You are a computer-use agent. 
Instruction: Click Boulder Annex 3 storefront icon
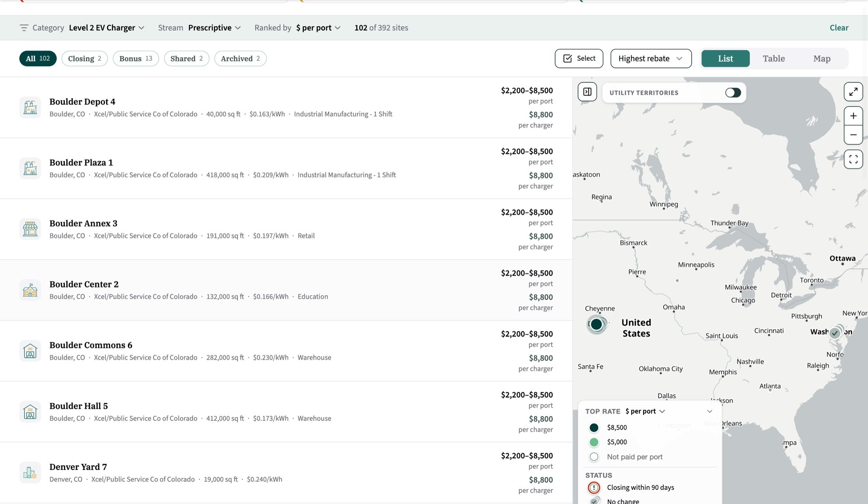click(30, 229)
